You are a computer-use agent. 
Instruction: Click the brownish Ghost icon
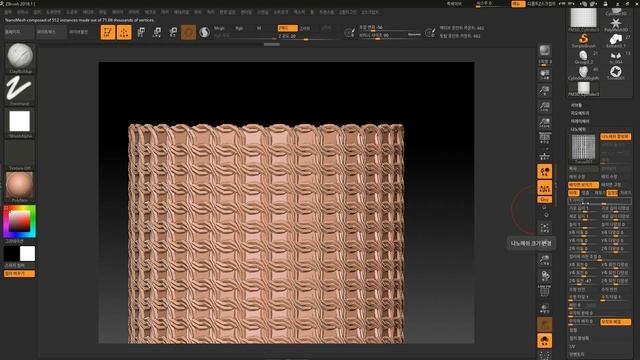click(544, 325)
